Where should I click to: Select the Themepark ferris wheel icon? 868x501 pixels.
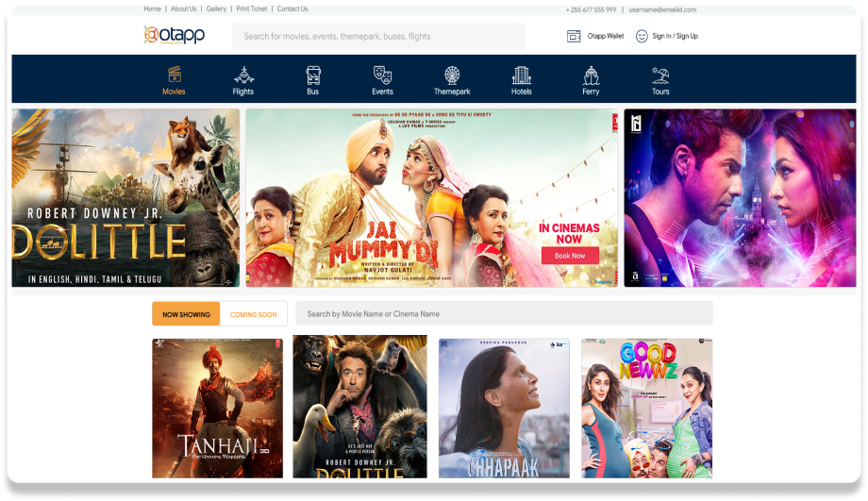pos(452,75)
